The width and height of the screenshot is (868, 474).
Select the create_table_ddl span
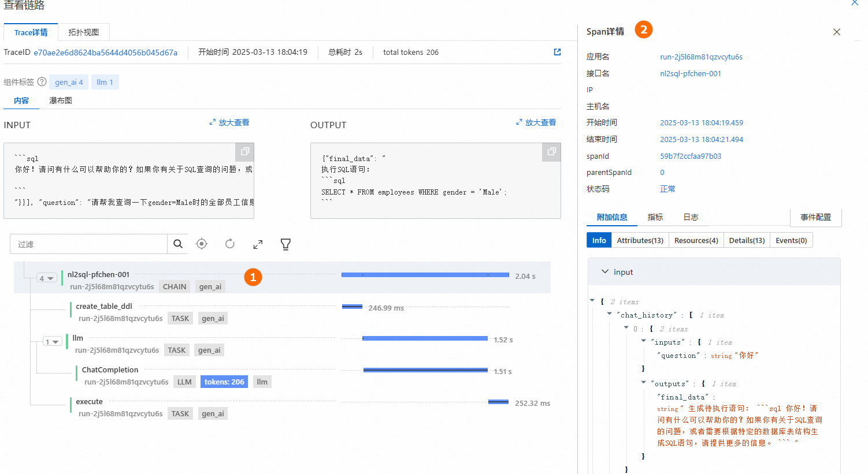point(105,307)
